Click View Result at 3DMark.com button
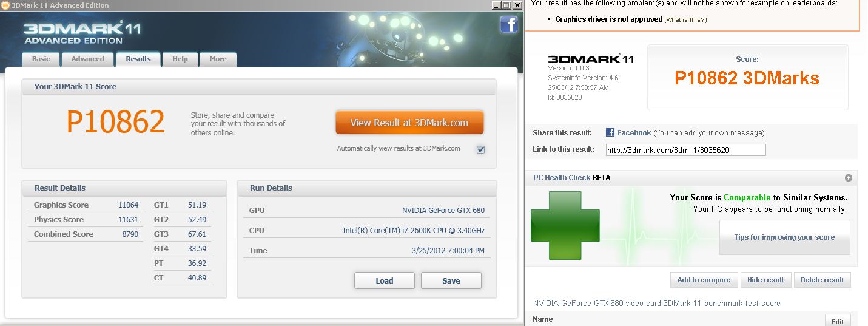Screen dimensions: 868x326 [409, 123]
